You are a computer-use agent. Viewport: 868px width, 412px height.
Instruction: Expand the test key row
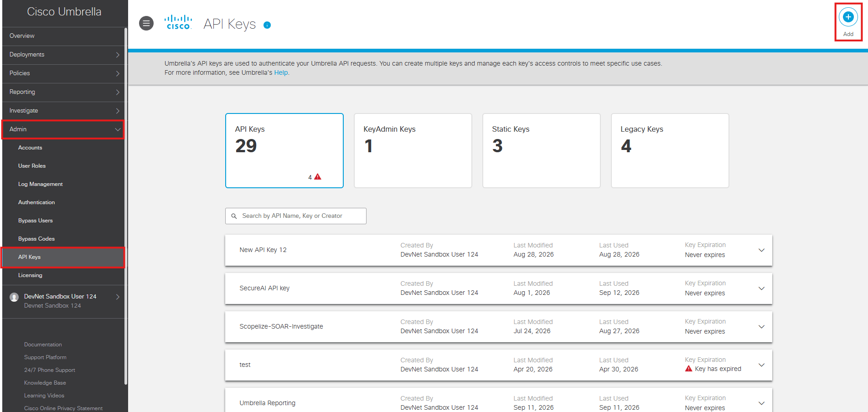(761, 365)
